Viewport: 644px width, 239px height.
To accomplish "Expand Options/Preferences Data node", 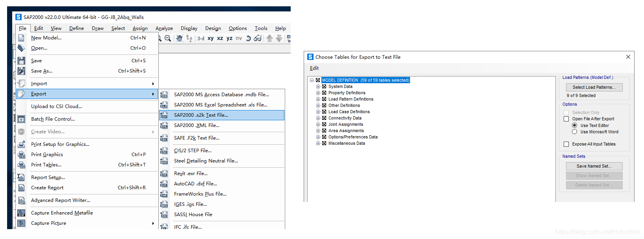I will 318,137.
